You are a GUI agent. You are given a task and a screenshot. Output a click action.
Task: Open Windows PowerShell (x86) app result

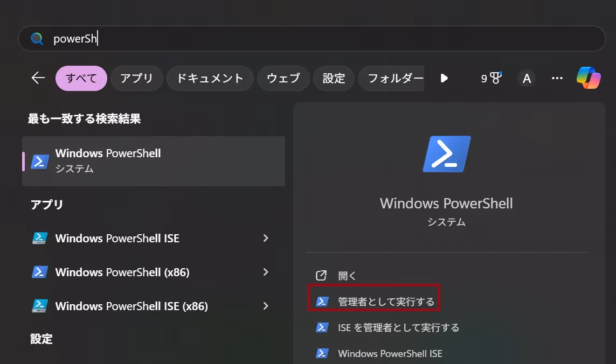coord(154,272)
